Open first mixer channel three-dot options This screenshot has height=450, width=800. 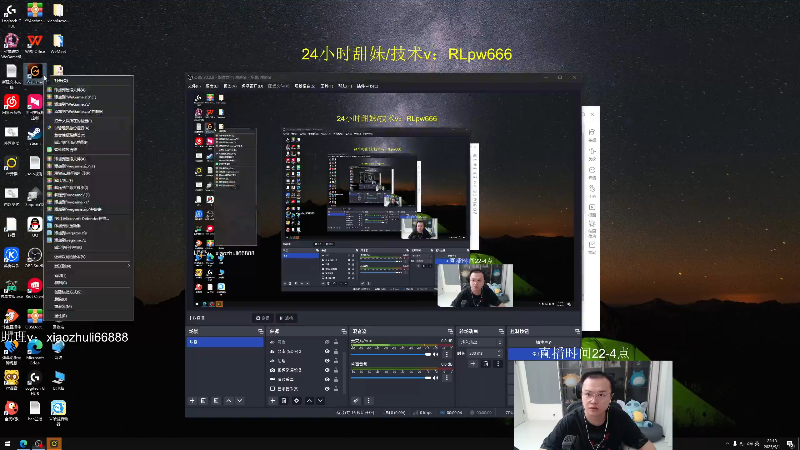point(446,354)
